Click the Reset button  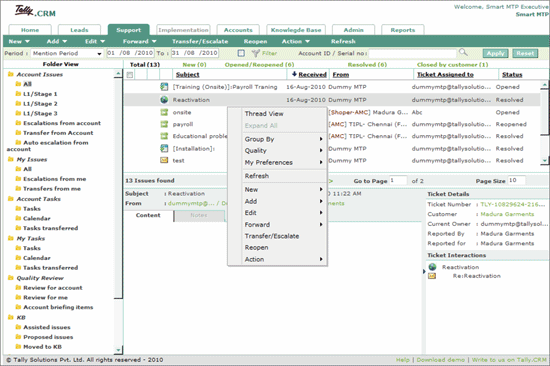(525, 53)
